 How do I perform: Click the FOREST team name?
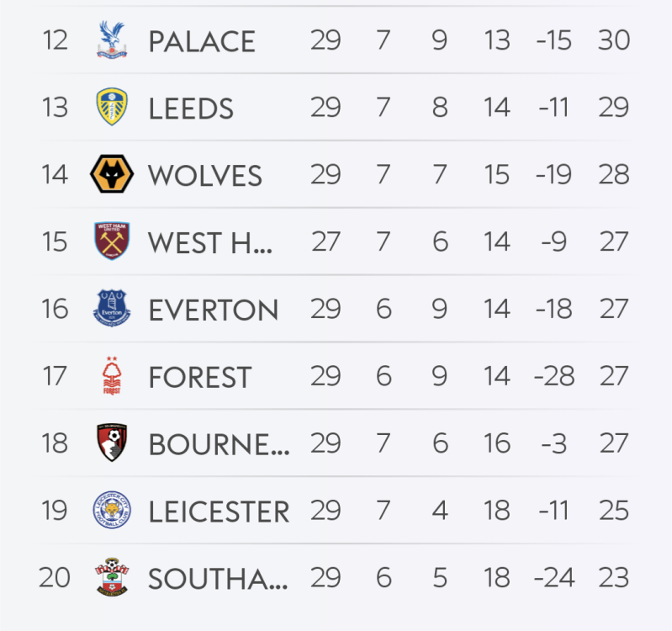[x=199, y=377]
